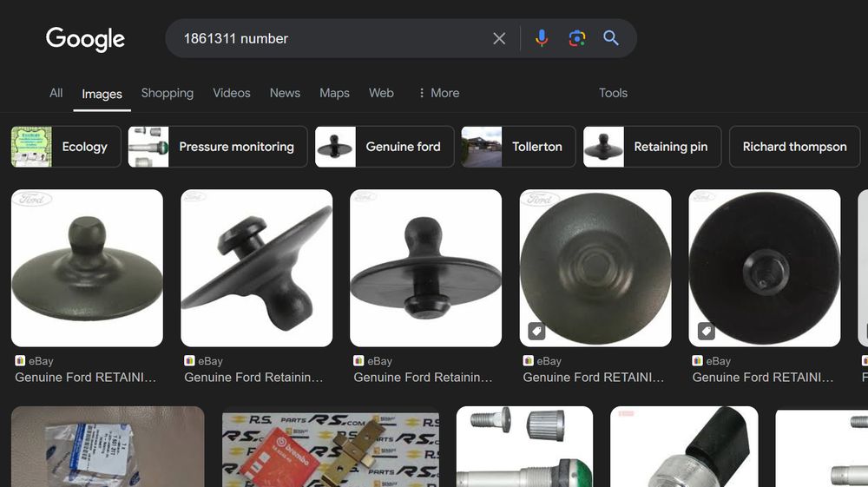Click the eBay favicon under the second result

(189, 361)
